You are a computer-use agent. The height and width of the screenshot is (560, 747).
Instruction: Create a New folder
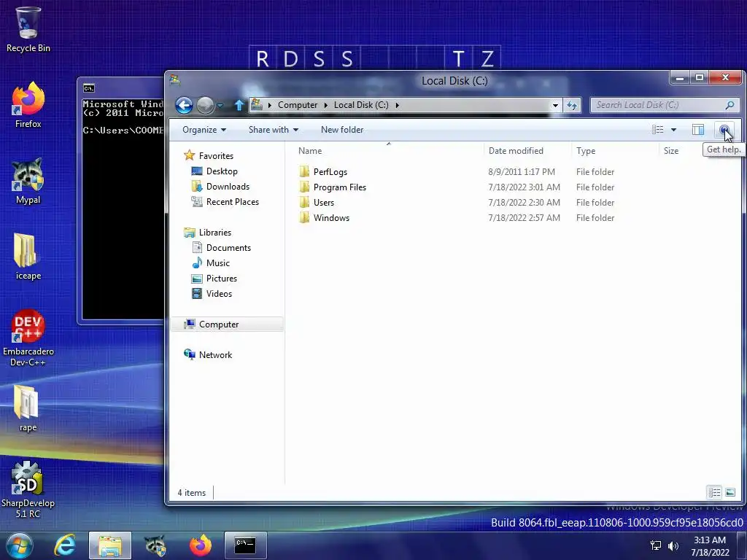342,130
